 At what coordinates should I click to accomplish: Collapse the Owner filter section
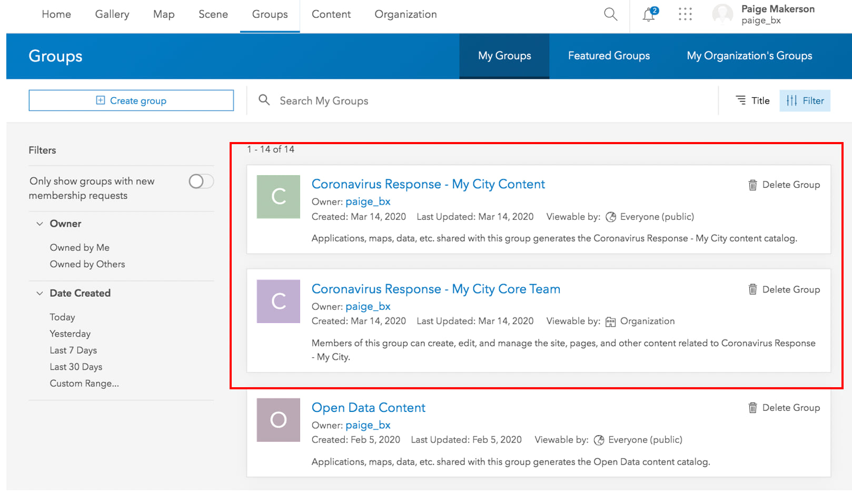[x=39, y=224]
